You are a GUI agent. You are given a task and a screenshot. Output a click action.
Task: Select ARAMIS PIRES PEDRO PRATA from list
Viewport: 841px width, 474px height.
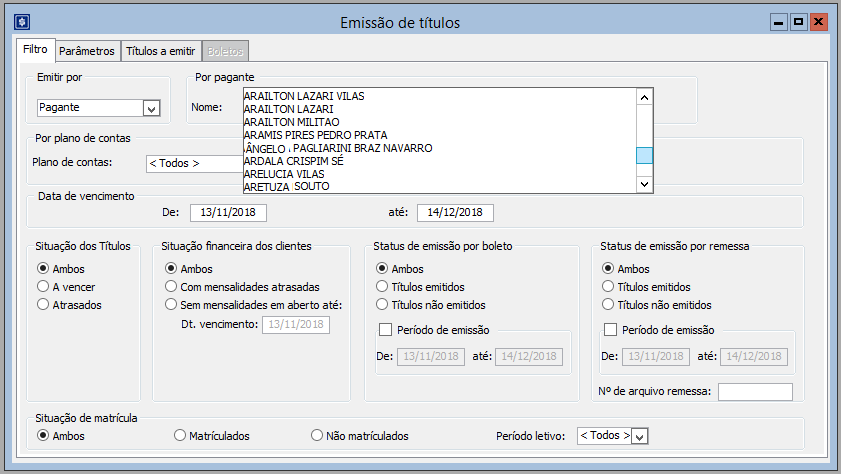tap(315, 135)
